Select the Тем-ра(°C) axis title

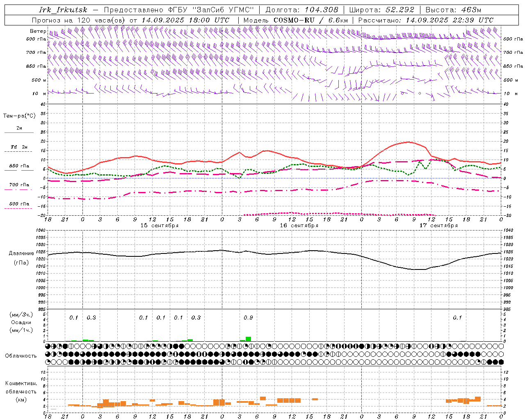[19, 116]
